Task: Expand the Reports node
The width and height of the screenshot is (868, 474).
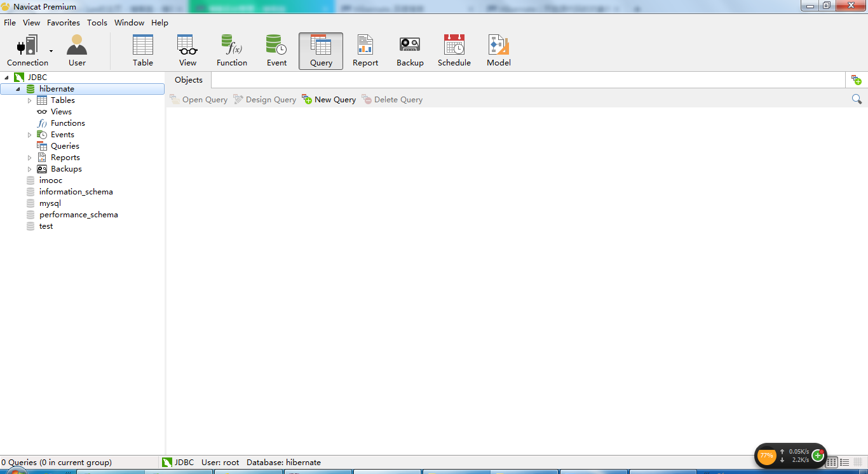Action: pos(29,158)
